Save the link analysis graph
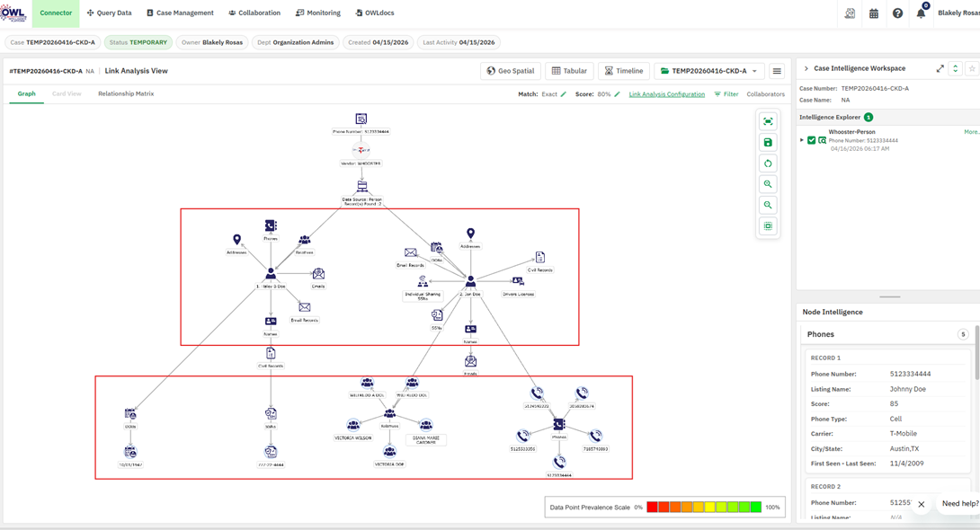This screenshot has width=980, height=530. pos(768,142)
